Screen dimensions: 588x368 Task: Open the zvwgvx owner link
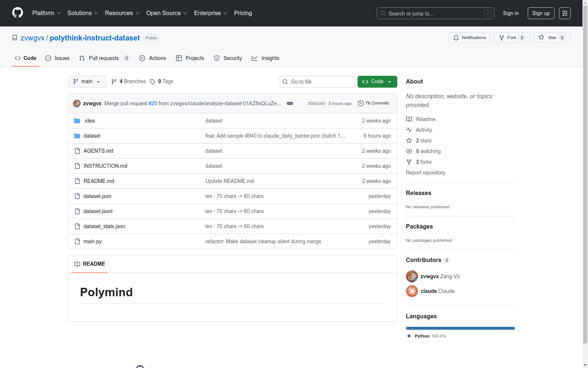32,38
